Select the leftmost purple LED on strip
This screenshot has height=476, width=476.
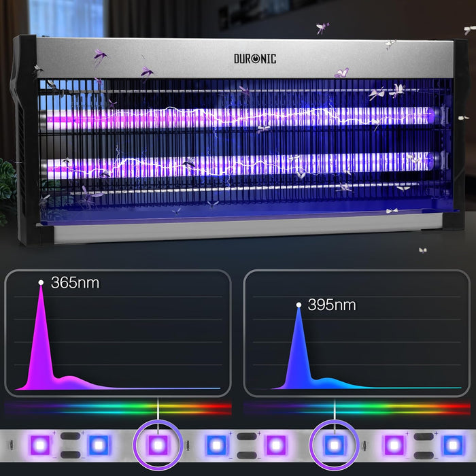coord(40,445)
